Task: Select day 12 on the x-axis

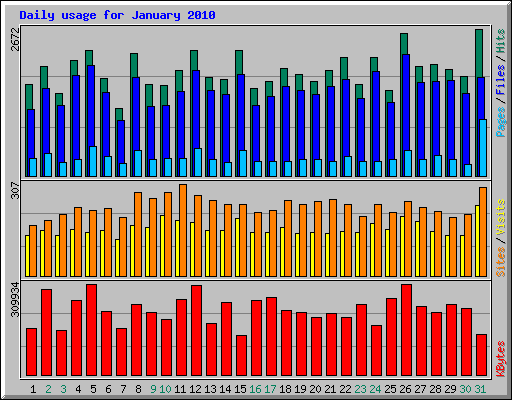Action: pos(195,389)
